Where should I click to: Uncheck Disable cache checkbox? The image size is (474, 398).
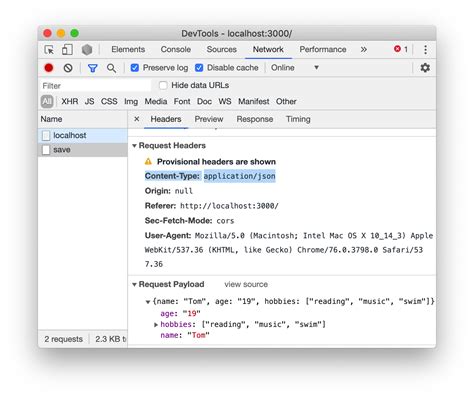coord(199,68)
